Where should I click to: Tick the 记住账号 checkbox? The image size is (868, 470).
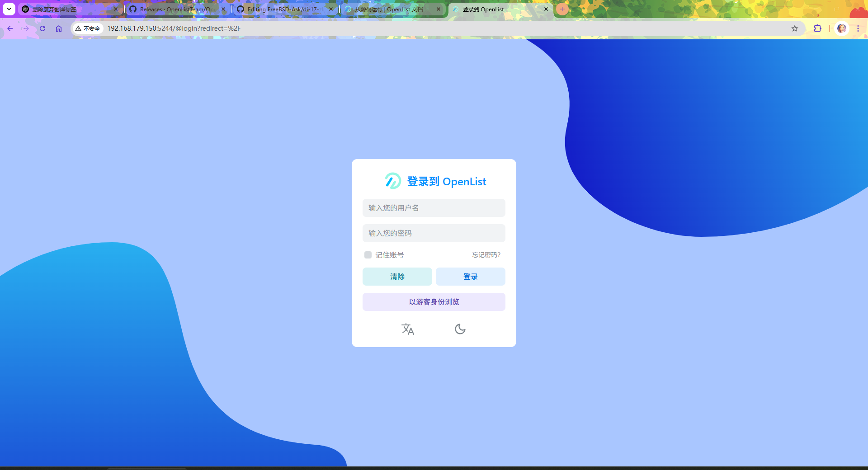[x=368, y=255]
